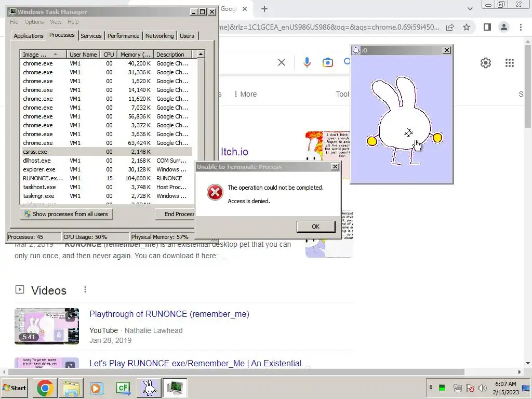Open Chrome's three-dot menu
The width and height of the screenshot is (532, 399).
(521, 27)
